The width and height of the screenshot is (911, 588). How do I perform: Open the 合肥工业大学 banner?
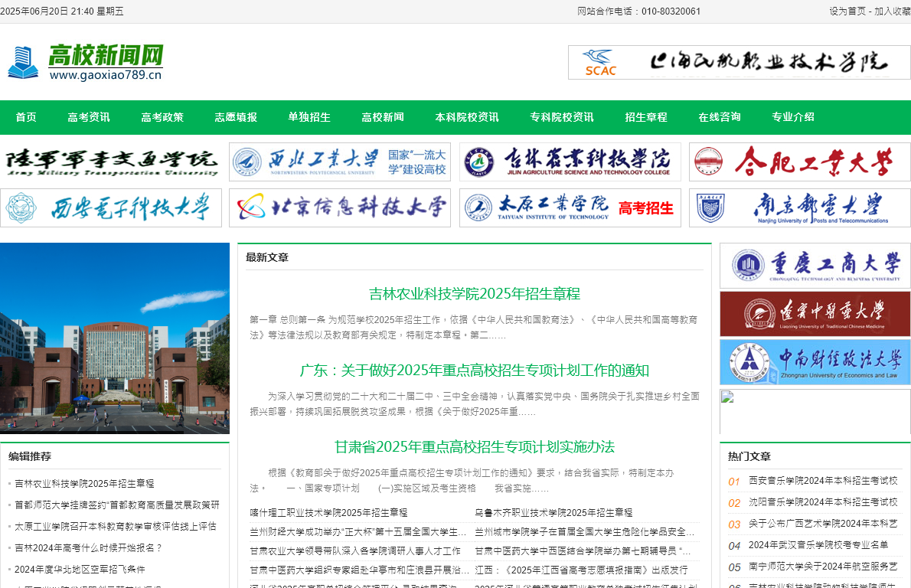(x=800, y=162)
